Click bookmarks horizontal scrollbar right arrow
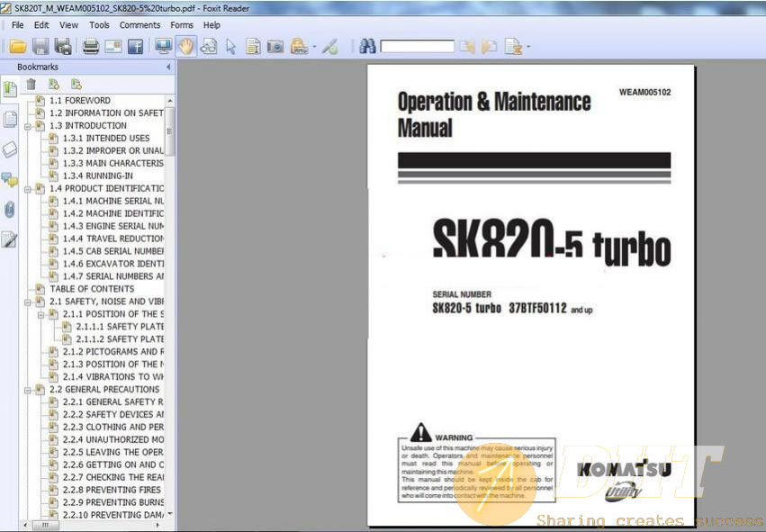 (158, 525)
